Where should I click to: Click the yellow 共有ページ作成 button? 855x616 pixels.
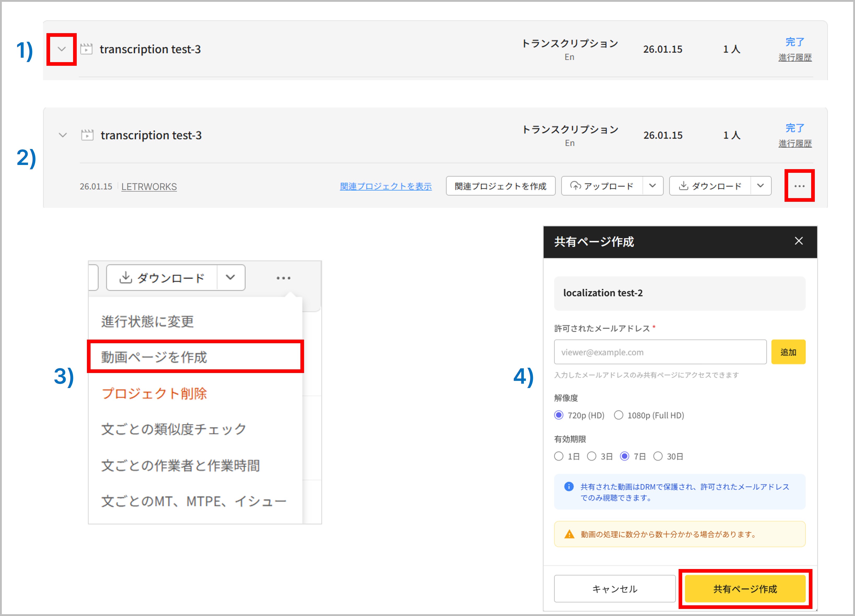745,589
